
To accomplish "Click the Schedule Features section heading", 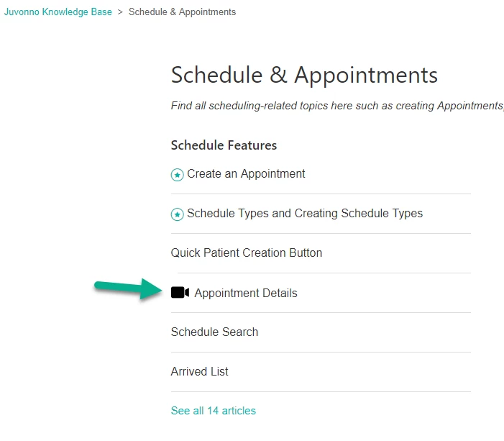I will (x=224, y=145).
